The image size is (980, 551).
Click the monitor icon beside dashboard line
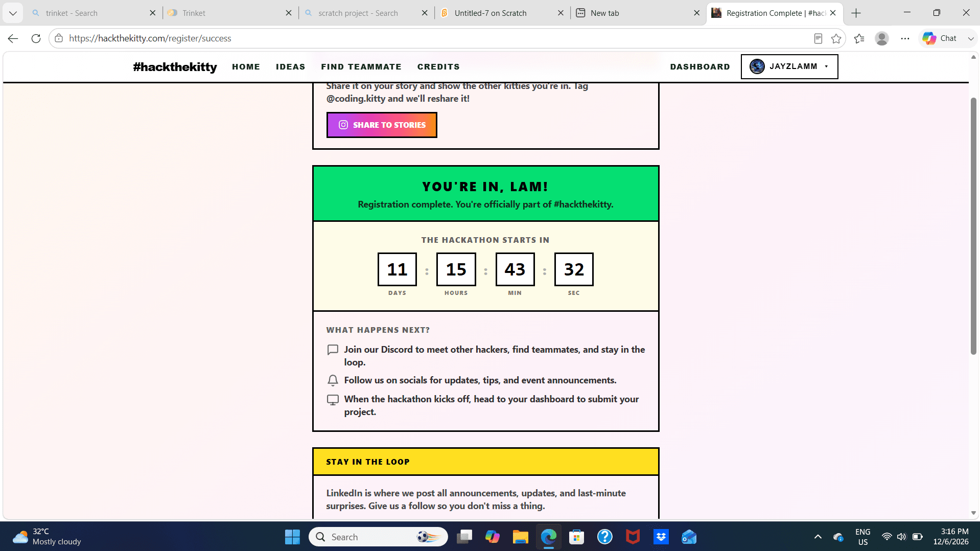click(333, 400)
